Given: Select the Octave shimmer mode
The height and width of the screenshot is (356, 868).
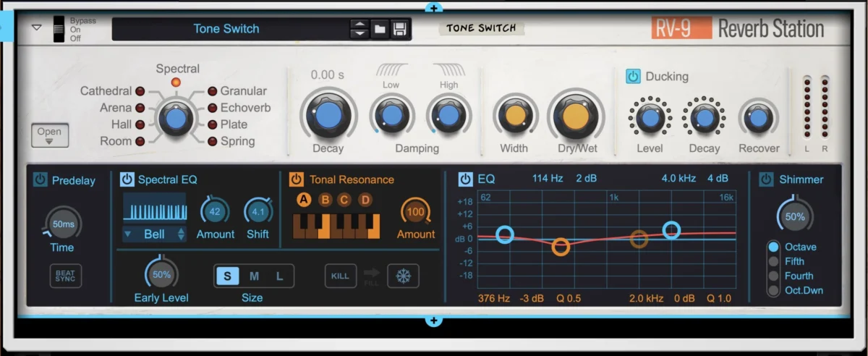Looking at the screenshot, I should (774, 247).
